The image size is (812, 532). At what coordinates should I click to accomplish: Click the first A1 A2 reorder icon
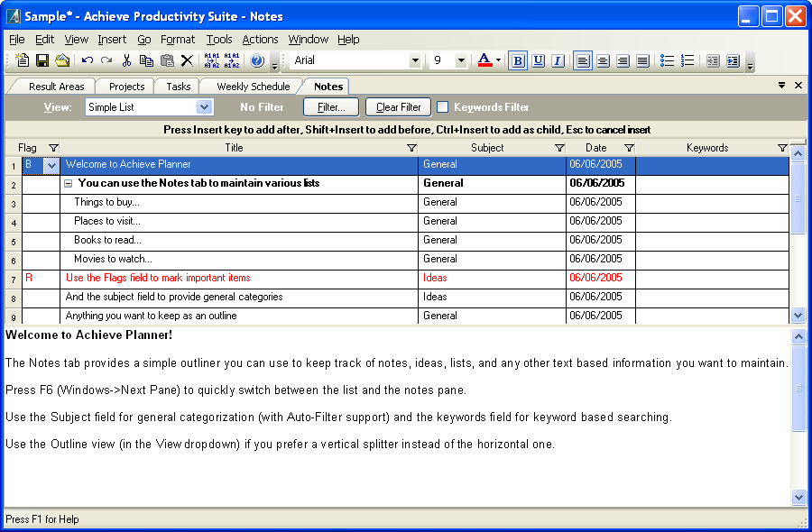click(212, 60)
